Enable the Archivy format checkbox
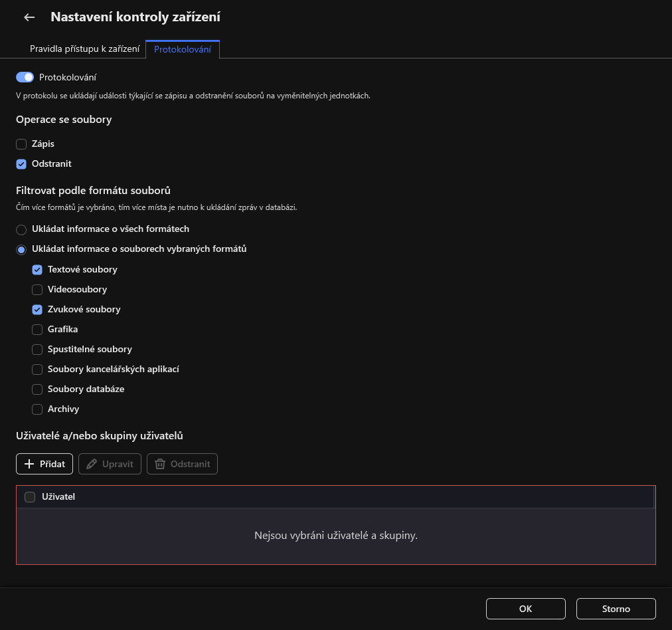672x630 pixels. (x=37, y=409)
